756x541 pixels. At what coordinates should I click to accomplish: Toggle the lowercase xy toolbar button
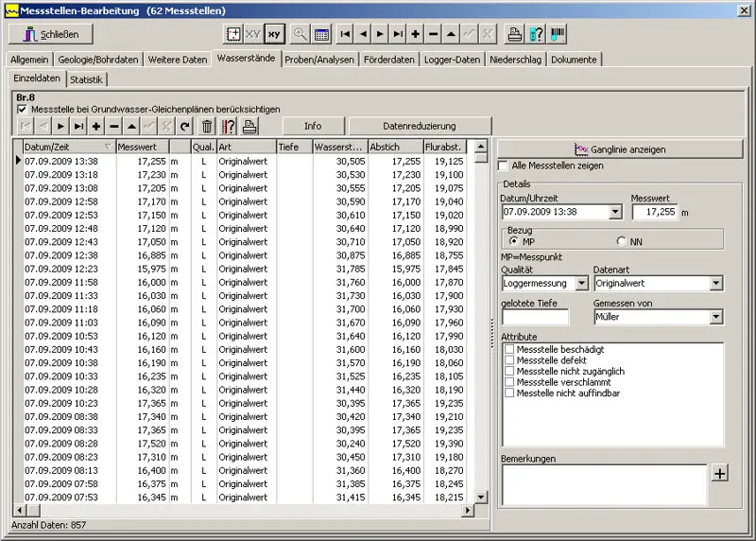274,34
